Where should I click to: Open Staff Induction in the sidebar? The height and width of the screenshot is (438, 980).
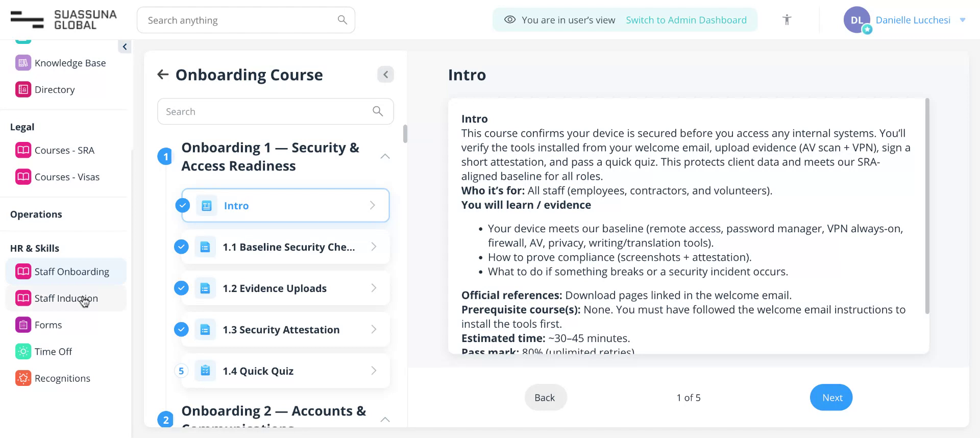[66, 298]
